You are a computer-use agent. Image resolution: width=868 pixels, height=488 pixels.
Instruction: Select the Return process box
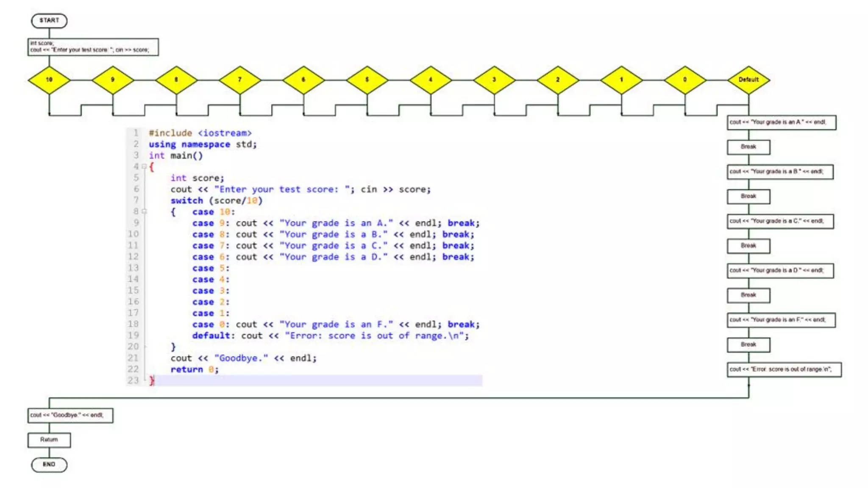tap(49, 440)
